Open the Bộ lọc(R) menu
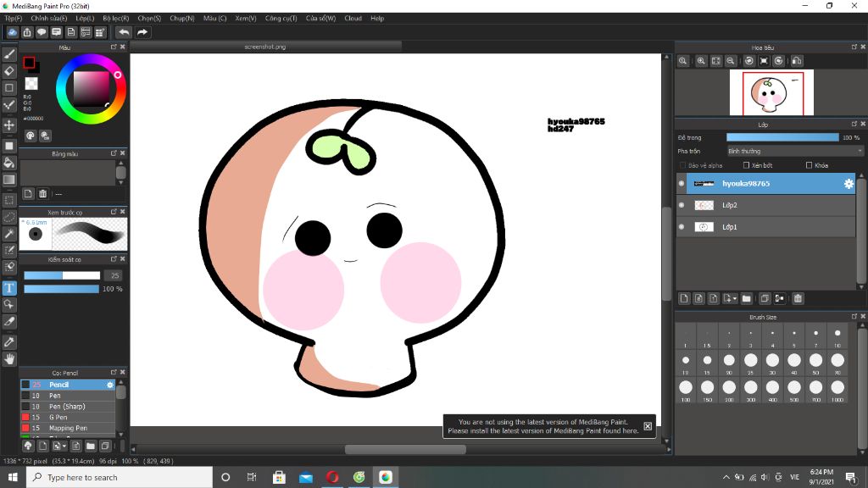This screenshot has width=868, height=488. pyautogui.click(x=114, y=18)
